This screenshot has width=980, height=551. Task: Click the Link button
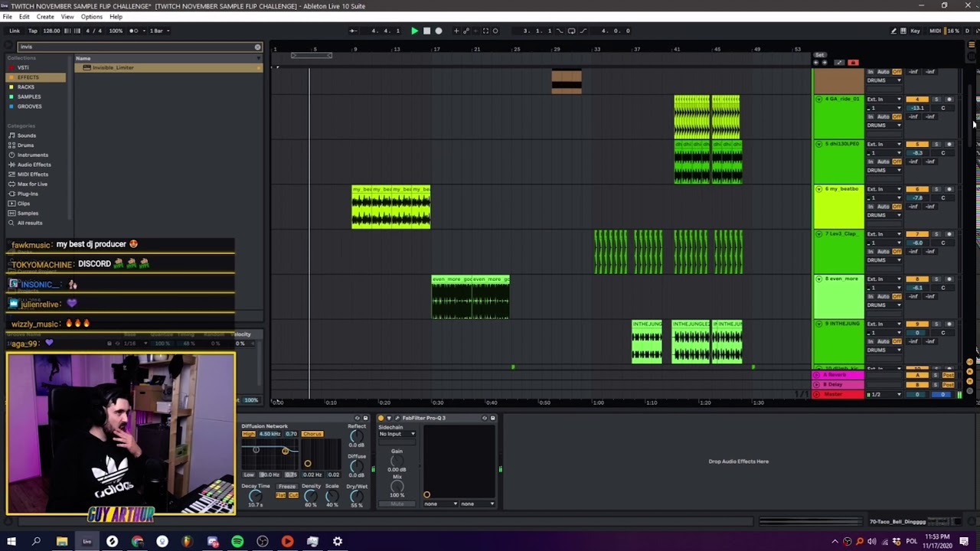[x=15, y=31]
